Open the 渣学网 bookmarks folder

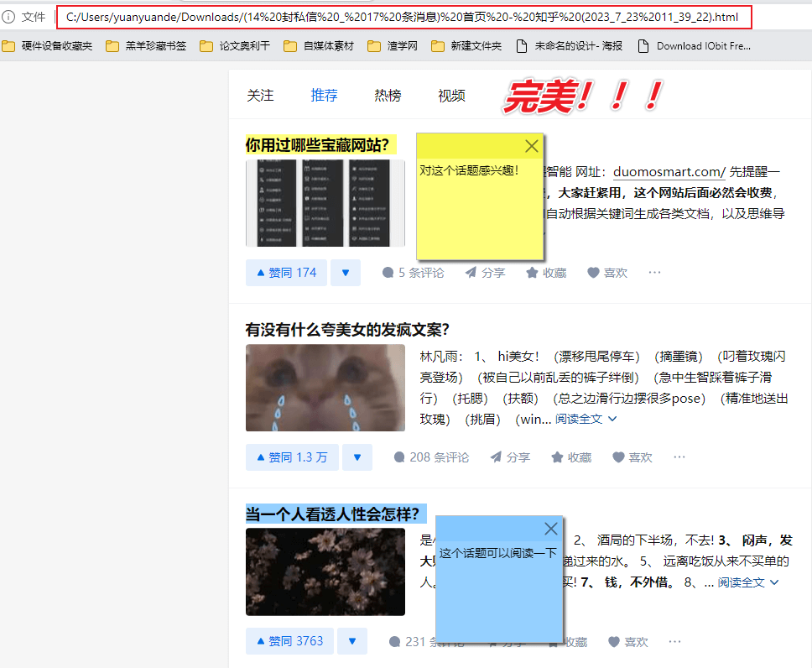(399, 46)
